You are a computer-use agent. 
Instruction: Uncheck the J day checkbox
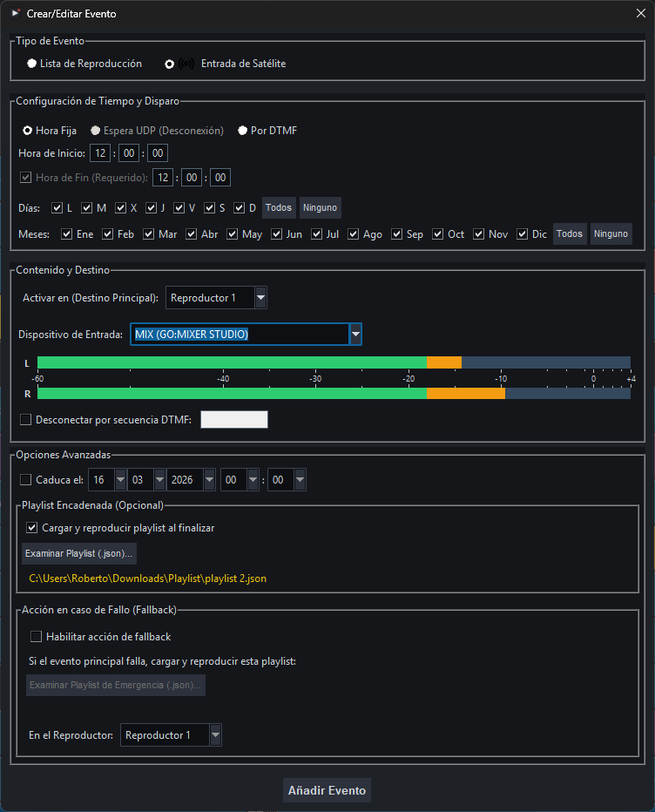(151, 208)
